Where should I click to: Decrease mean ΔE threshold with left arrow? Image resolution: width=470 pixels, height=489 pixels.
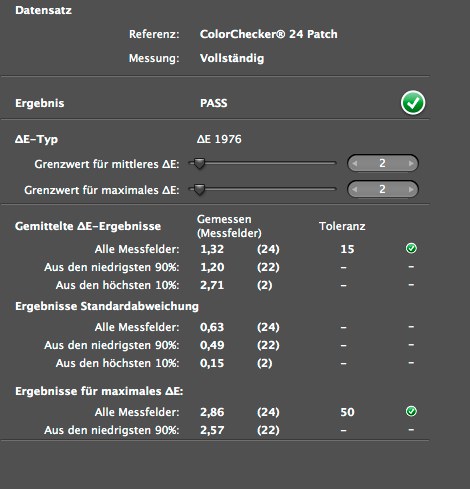355,163
